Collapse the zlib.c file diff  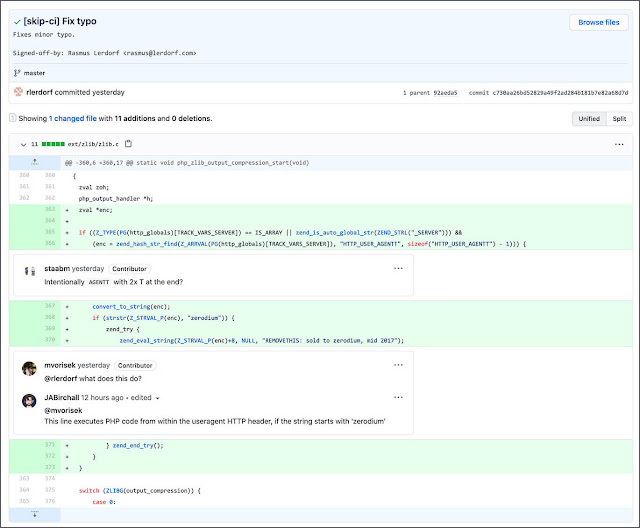[x=22, y=144]
